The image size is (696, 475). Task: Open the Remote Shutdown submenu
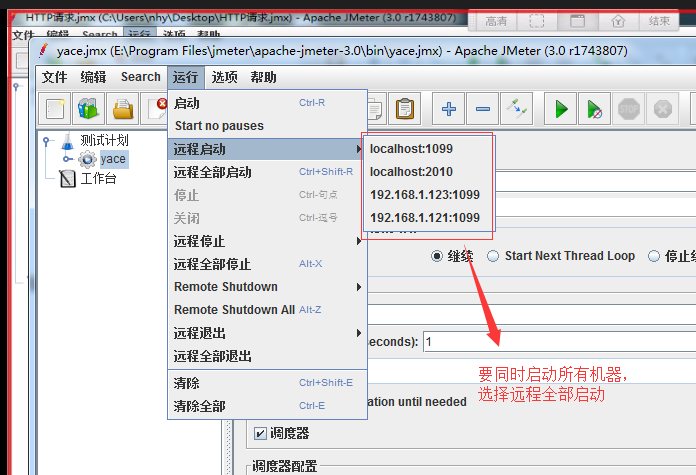pos(268,287)
